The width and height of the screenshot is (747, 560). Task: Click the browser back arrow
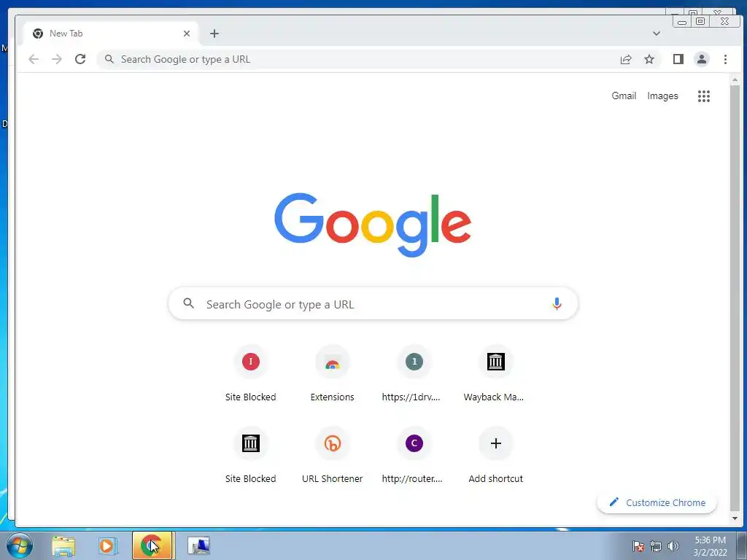click(34, 59)
